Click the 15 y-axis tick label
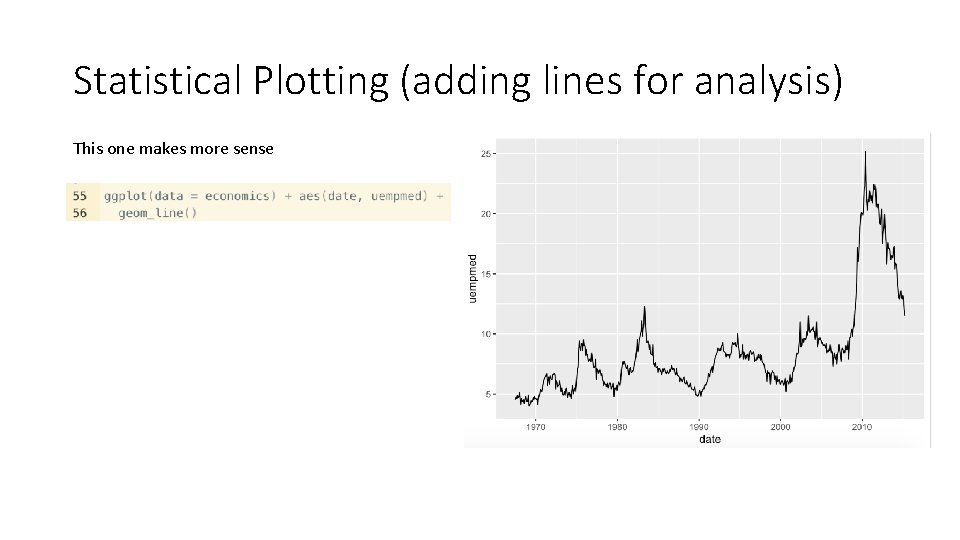This screenshot has width=960, height=540. (x=484, y=274)
